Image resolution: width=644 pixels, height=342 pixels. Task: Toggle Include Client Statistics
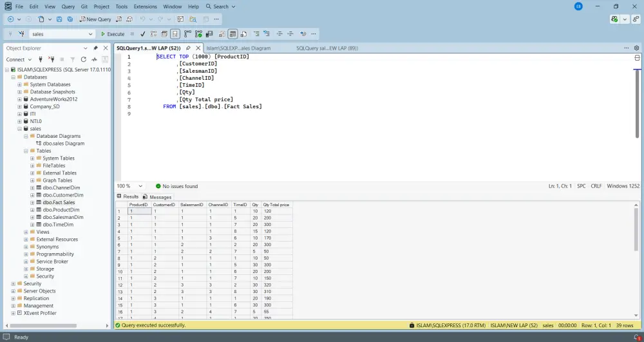click(x=209, y=34)
